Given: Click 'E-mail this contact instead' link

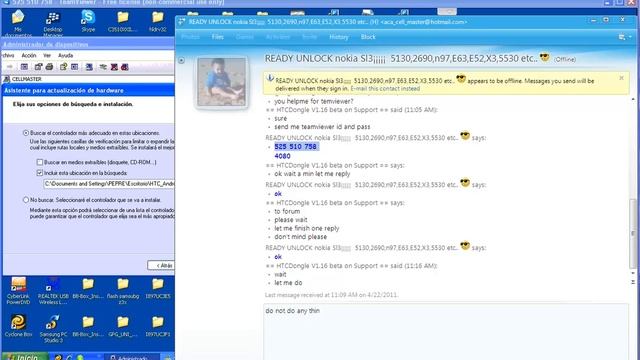Looking at the screenshot, I should pos(385,89).
